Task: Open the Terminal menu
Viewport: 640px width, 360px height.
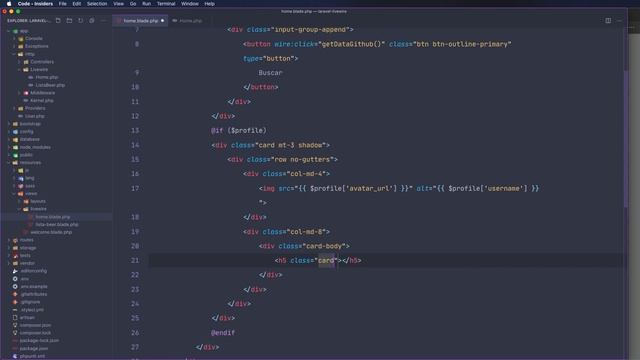Action: click(x=166, y=4)
